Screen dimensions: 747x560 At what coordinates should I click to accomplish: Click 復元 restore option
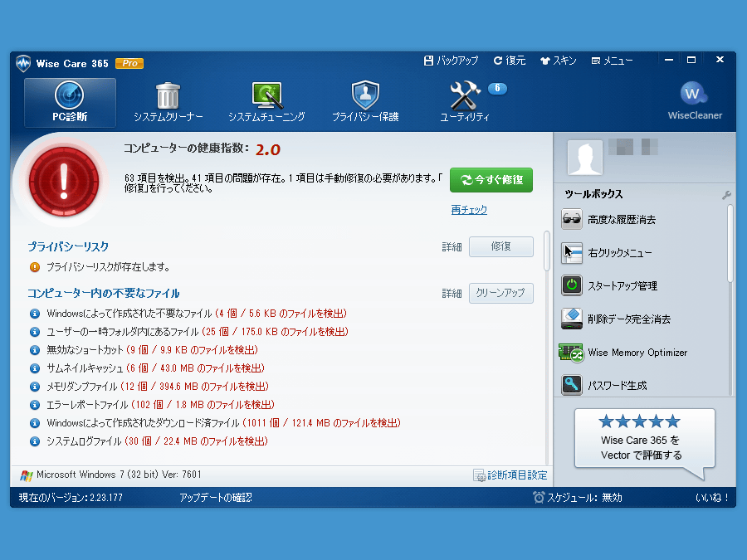pos(510,61)
